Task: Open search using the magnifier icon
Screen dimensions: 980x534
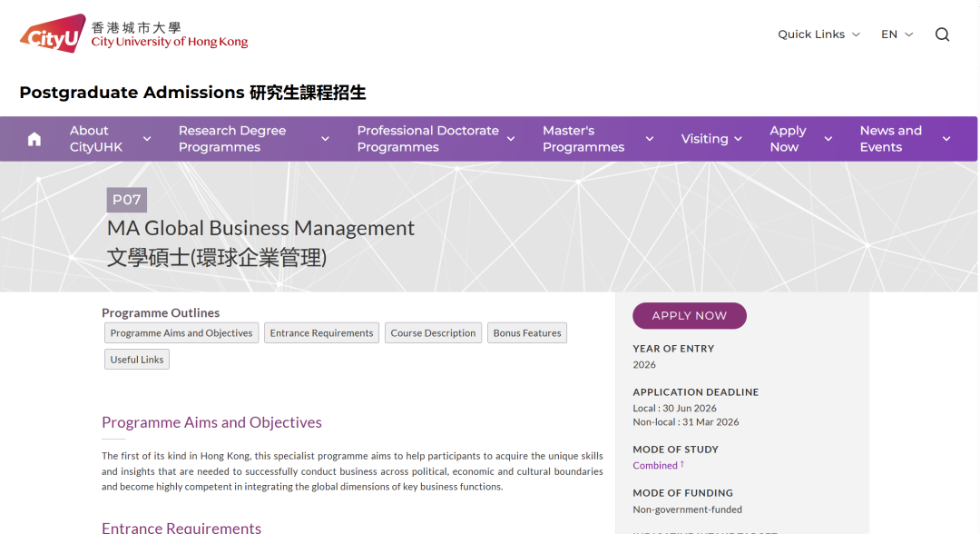Action: click(942, 34)
